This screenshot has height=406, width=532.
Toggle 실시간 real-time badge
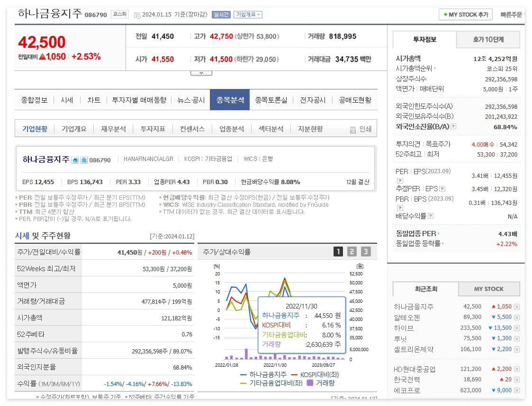click(x=221, y=15)
